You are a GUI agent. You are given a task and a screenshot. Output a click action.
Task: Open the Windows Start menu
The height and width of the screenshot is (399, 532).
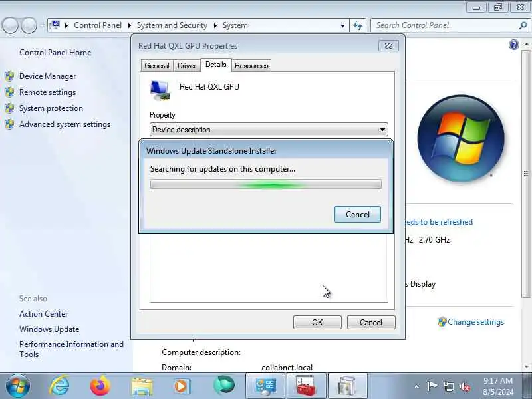pyautogui.click(x=18, y=386)
